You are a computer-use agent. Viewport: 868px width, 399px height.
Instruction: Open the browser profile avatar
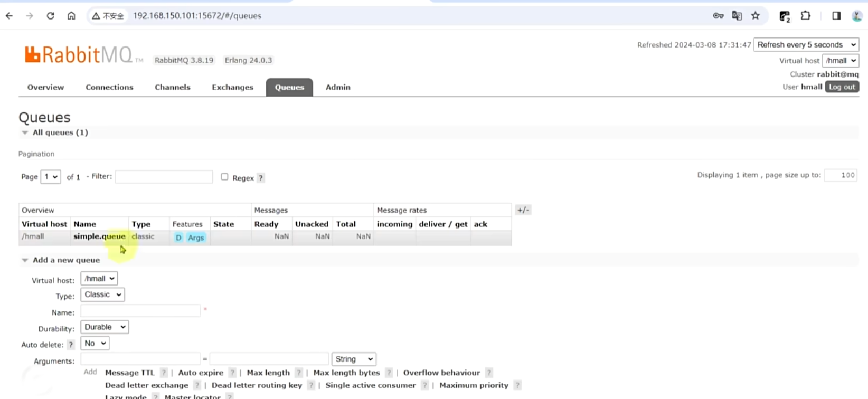[857, 16]
